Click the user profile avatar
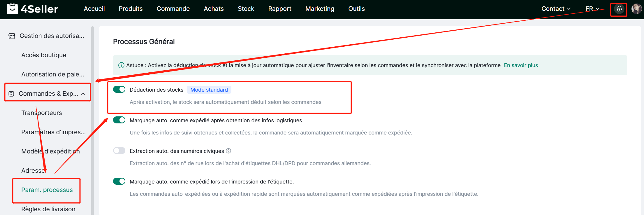 pos(636,9)
